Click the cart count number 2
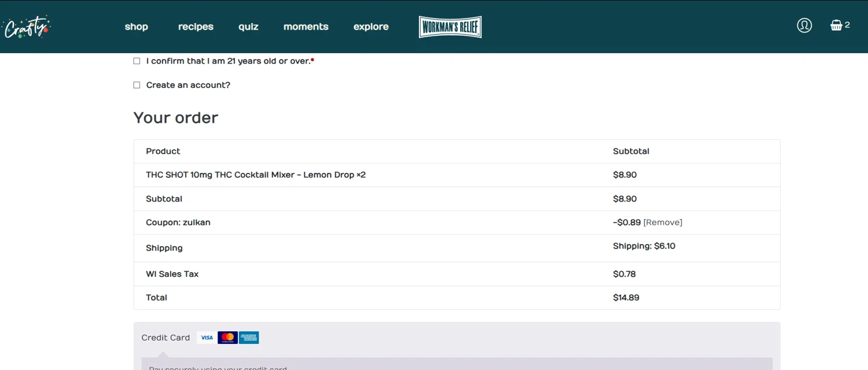 [847, 25]
